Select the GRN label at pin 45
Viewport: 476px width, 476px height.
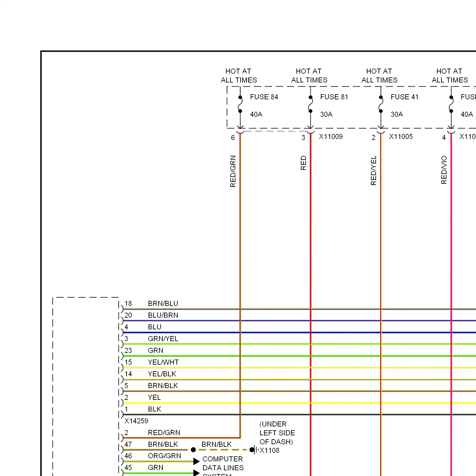point(155,468)
